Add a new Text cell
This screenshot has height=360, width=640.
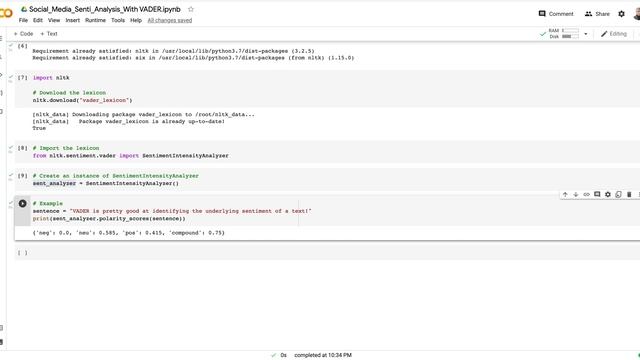tap(49, 34)
